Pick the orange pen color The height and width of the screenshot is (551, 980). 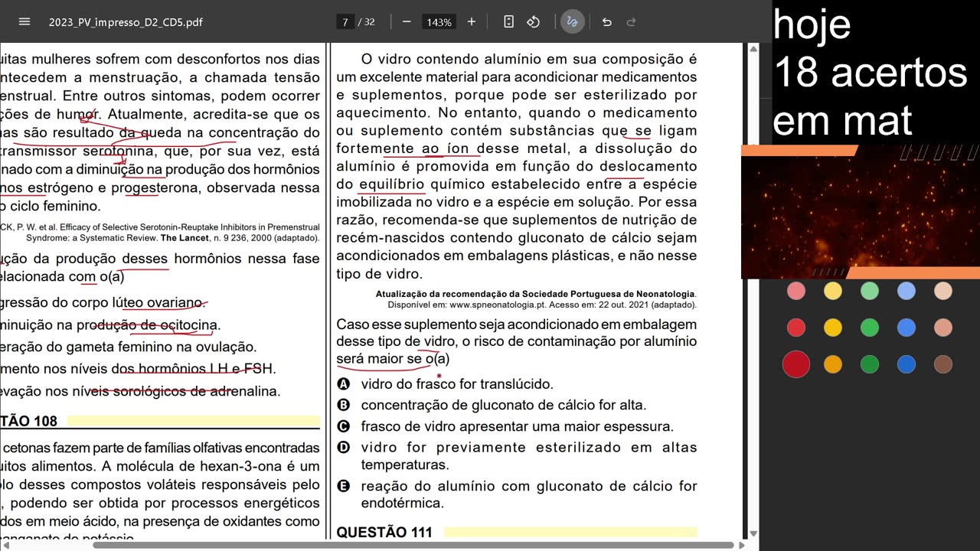(833, 364)
